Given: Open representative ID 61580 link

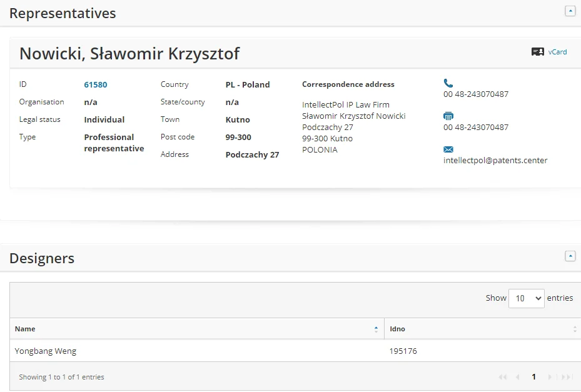Looking at the screenshot, I should (x=96, y=84).
